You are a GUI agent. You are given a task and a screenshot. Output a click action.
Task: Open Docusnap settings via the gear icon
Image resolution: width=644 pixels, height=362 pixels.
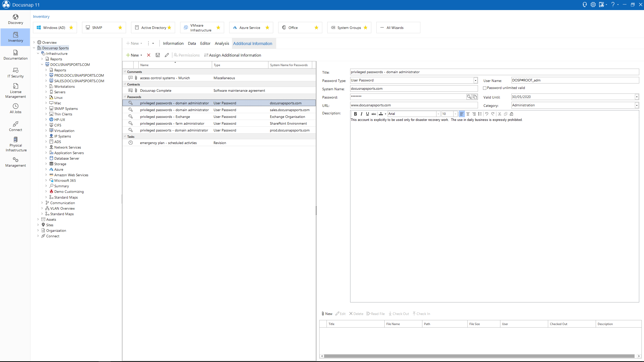point(593,5)
